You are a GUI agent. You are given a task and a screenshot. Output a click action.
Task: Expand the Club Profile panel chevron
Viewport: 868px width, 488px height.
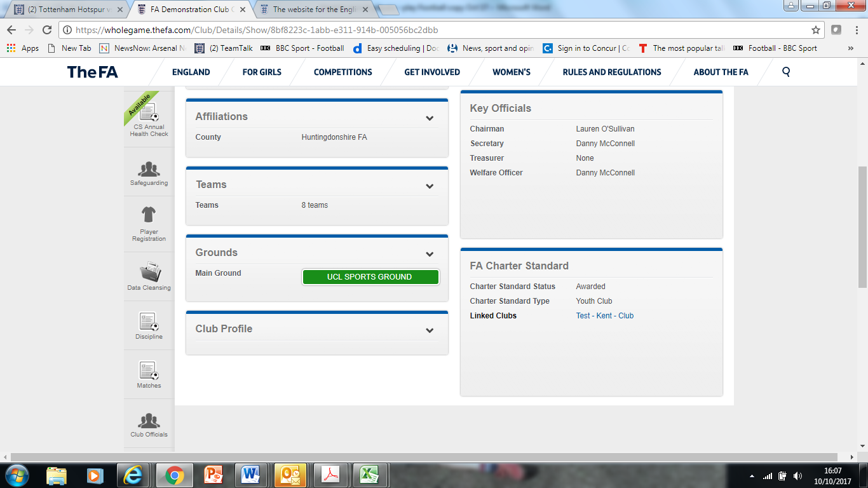pyautogui.click(x=430, y=330)
